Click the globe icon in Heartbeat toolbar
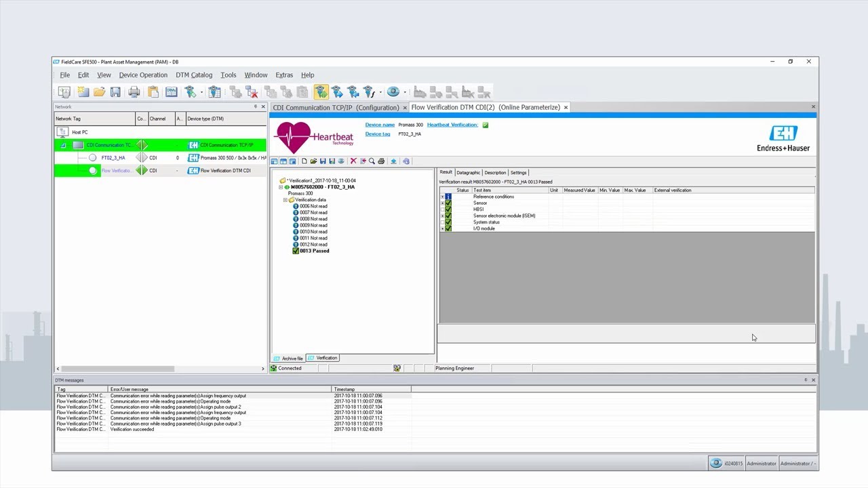 coord(406,161)
